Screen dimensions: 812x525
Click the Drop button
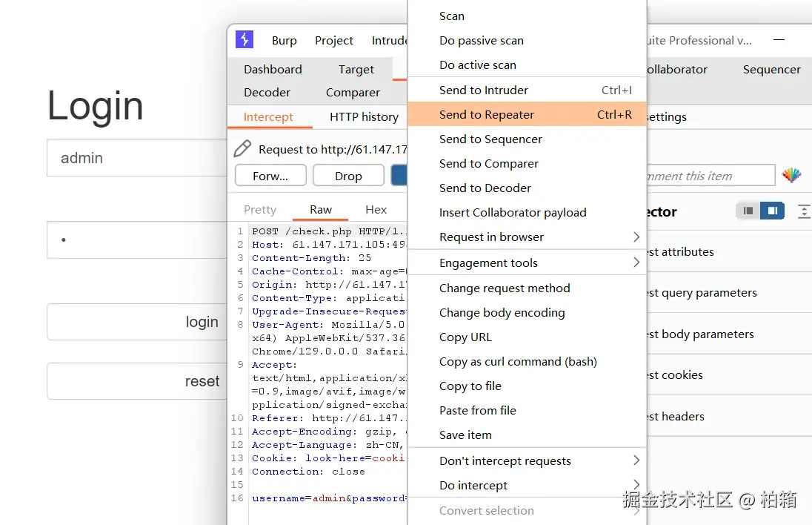[x=348, y=176]
